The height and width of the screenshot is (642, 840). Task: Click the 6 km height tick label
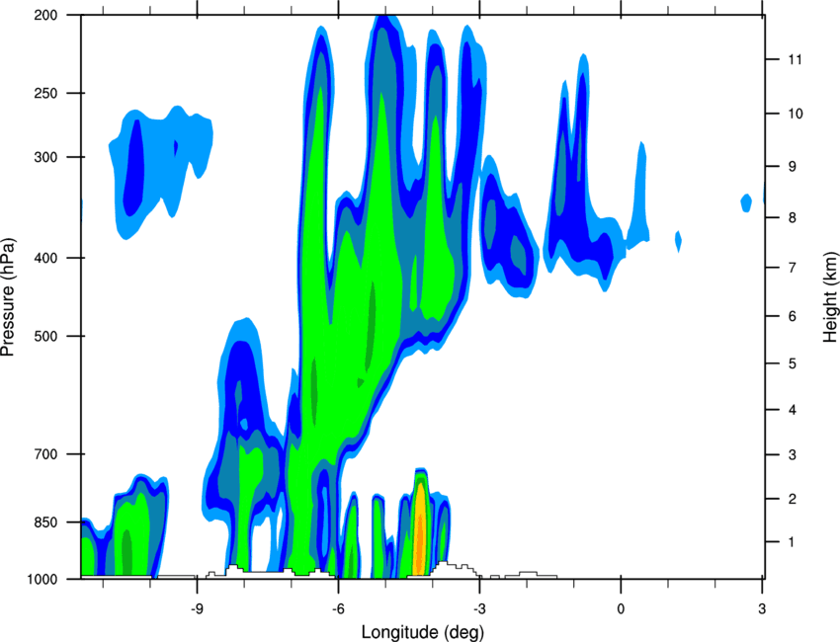(x=792, y=316)
